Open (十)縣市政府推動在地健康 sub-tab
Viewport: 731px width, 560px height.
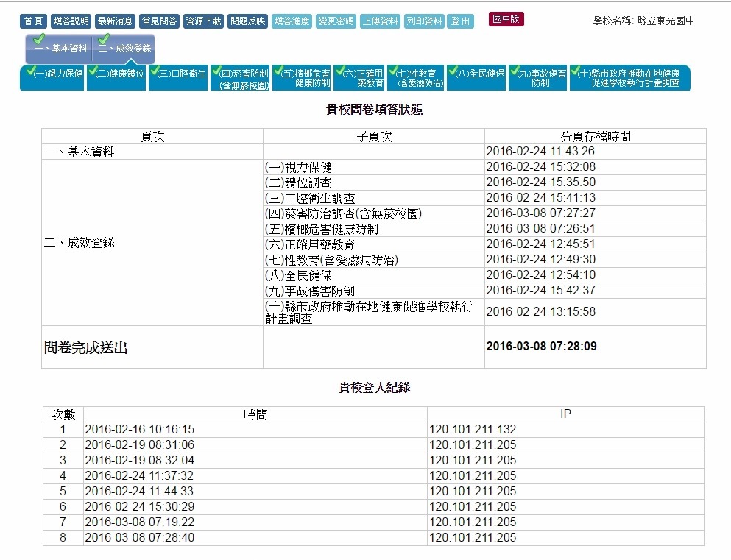coord(630,77)
